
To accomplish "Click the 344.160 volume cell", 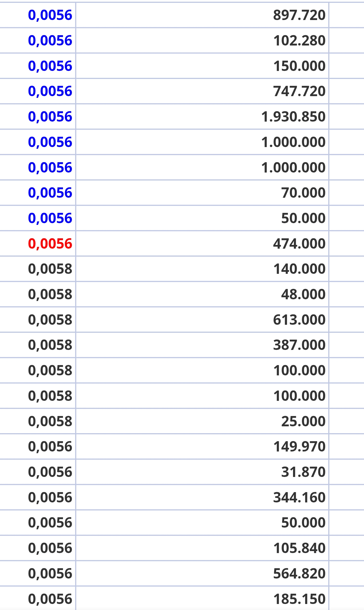I will (x=202, y=497).
